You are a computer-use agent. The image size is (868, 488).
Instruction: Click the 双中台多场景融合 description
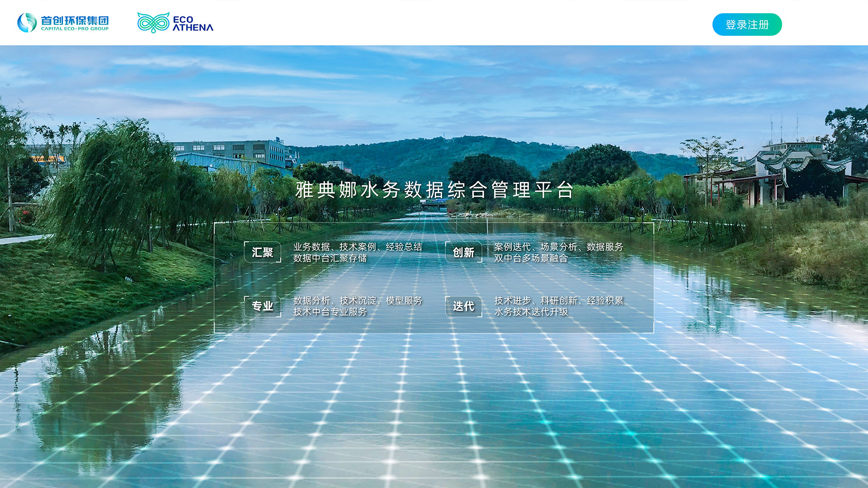coord(530,258)
